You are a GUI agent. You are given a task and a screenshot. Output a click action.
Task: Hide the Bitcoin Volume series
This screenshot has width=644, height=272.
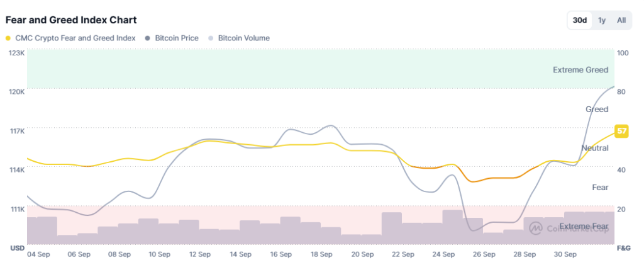(x=243, y=38)
